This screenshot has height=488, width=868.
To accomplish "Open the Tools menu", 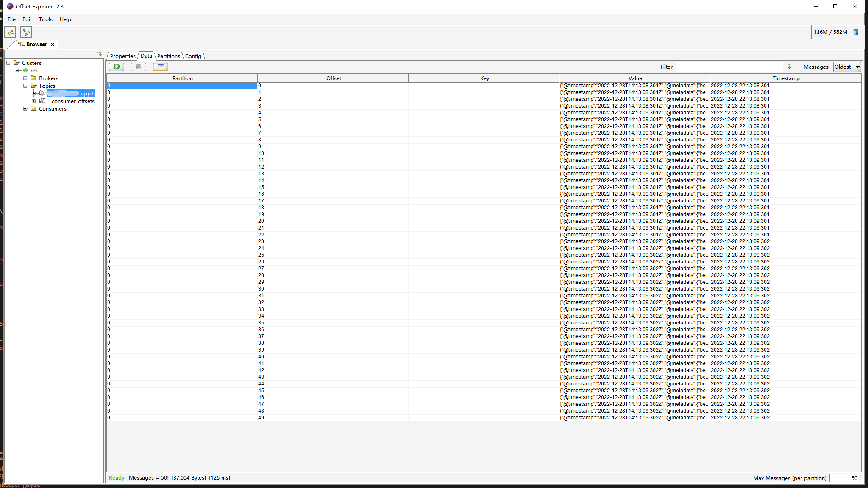I will coord(45,19).
